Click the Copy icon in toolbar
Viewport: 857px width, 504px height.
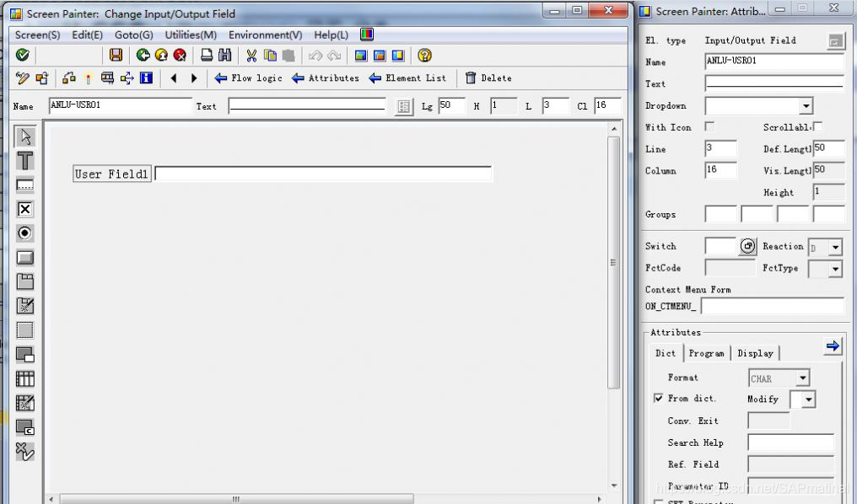tap(270, 55)
